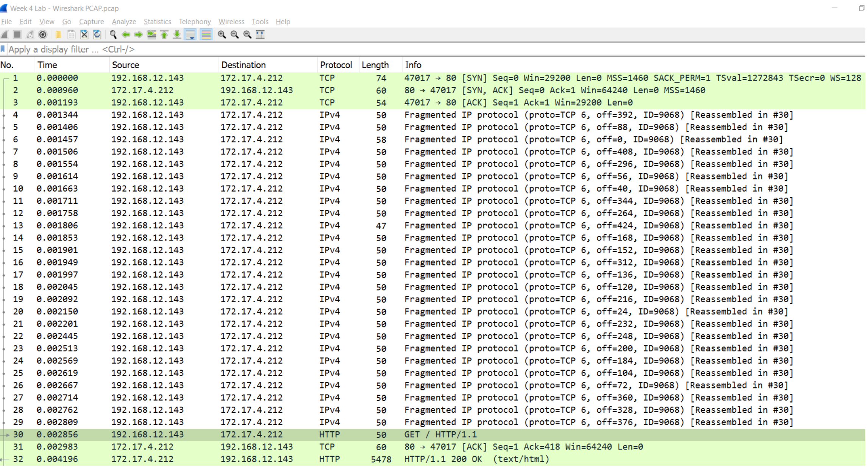Find a packet using the magnifier icon
Image resolution: width=868 pixels, height=476 pixels.
point(113,34)
